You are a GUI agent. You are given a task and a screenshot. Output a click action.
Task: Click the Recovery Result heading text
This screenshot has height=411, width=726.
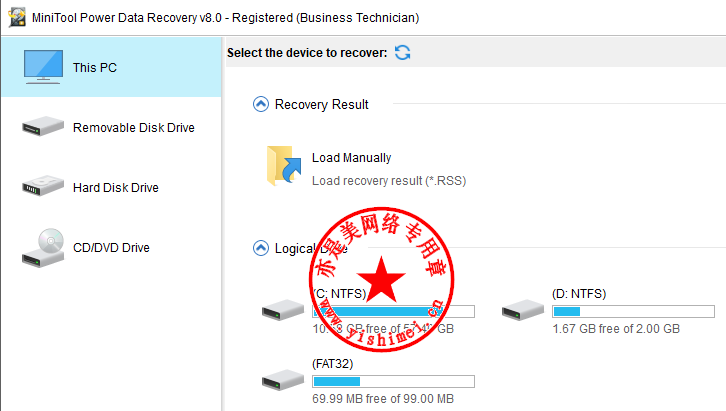click(322, 105)
